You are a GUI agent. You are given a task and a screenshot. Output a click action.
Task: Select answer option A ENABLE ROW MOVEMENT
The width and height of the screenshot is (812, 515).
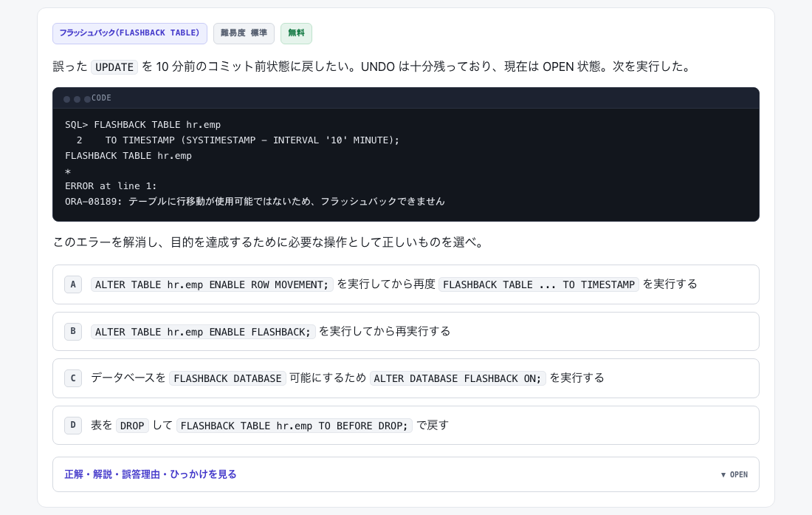[405, 284]
